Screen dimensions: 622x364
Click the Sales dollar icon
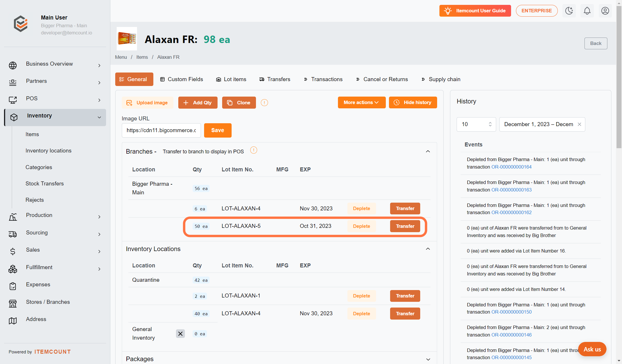(x=13, y=251)
